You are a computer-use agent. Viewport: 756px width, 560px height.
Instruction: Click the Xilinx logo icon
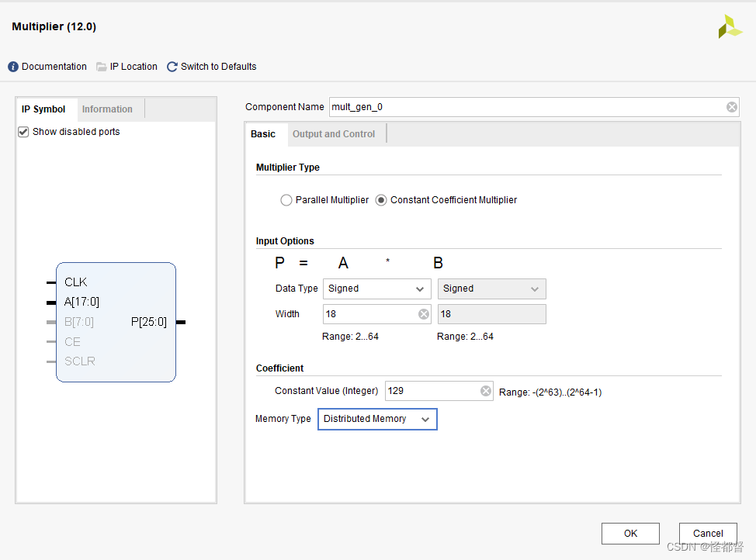[730, 26]
